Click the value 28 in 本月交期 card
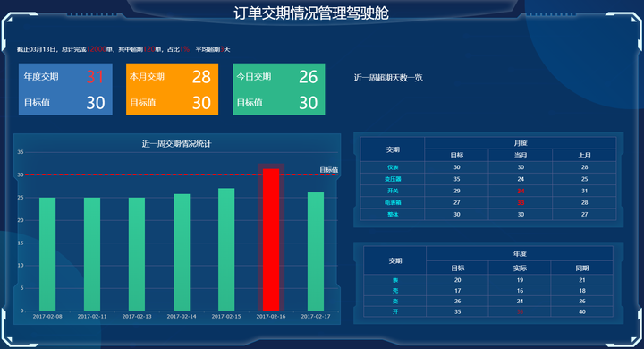Screen dimensions: 644x349 (201, 77)
